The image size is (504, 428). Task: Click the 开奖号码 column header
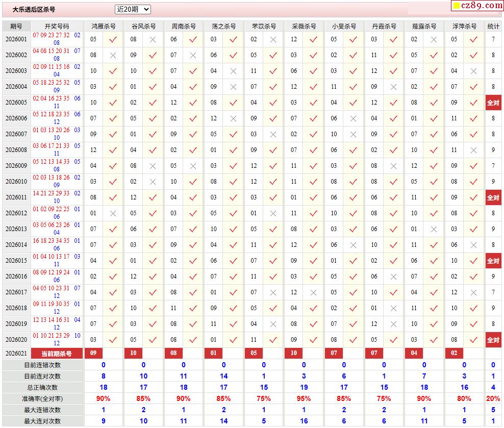[57, 26]
